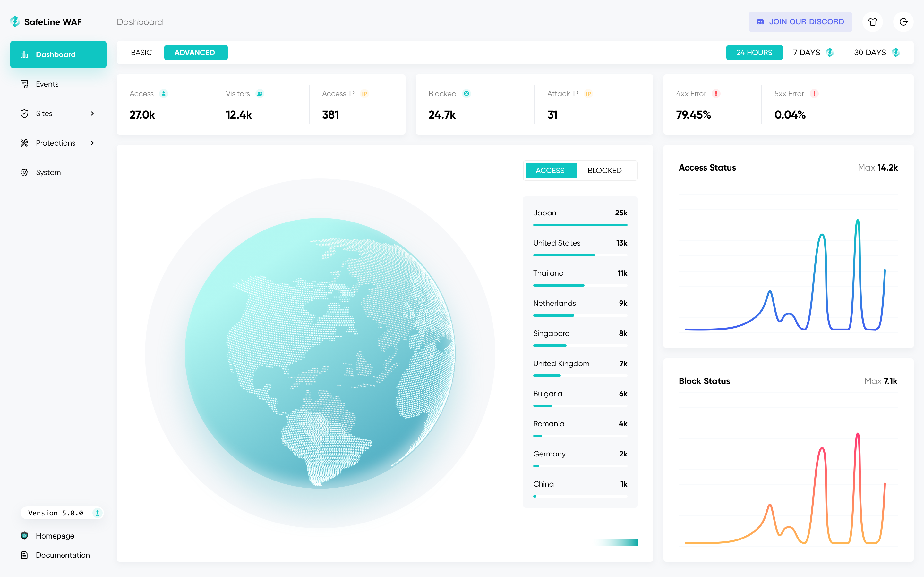Select the ACCESS toggle on map panel
The height and width of the screenshot is (577, 924).
[x=550, y=171]
